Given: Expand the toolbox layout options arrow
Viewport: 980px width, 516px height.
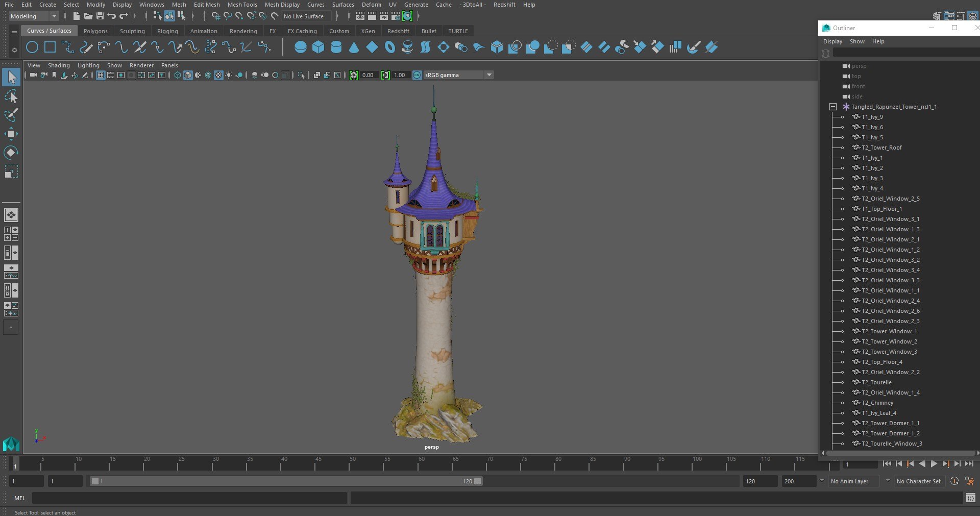Looking at the screenshot, I should (11, 327).
